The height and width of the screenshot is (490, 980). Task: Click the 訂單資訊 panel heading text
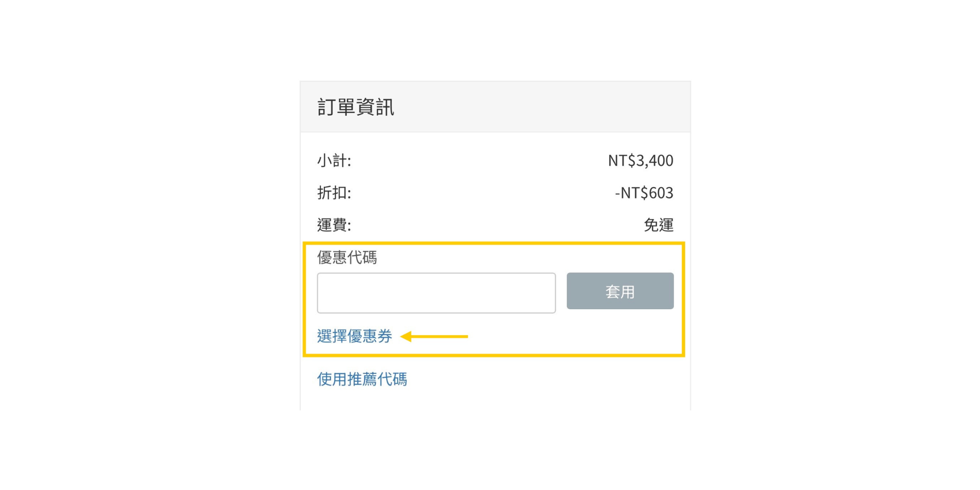click(x=356, y=107)
